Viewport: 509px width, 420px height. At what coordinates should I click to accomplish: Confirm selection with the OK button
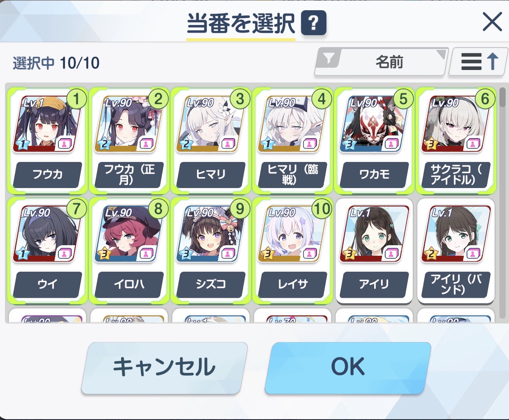click(348, 368)
